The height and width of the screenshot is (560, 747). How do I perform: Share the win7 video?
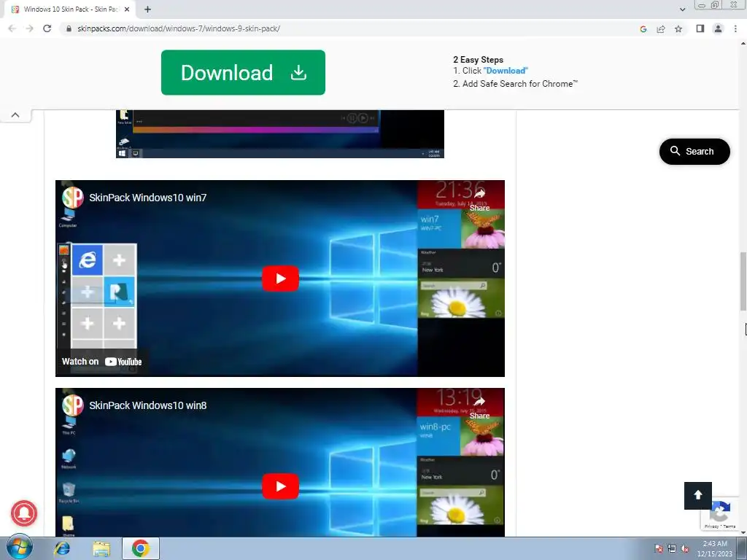(x=479, y=199)
